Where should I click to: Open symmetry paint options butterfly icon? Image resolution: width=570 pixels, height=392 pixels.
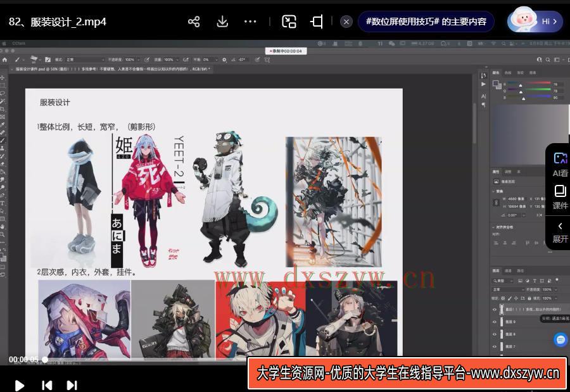tap(267, 60)
